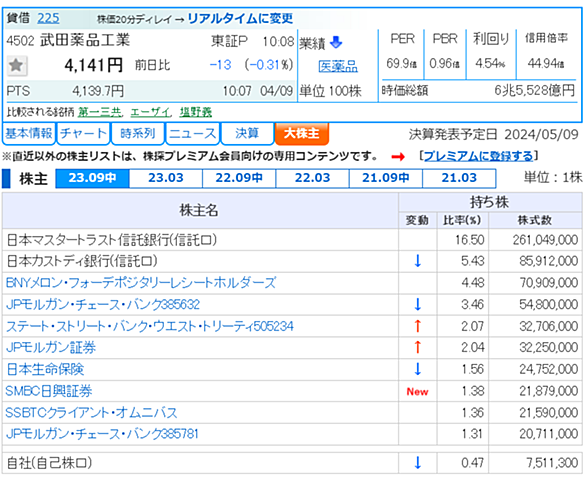The width and height of the screenshot is (586, 480).
Task: Select the 22.09中 period tab
Action: 239,178
